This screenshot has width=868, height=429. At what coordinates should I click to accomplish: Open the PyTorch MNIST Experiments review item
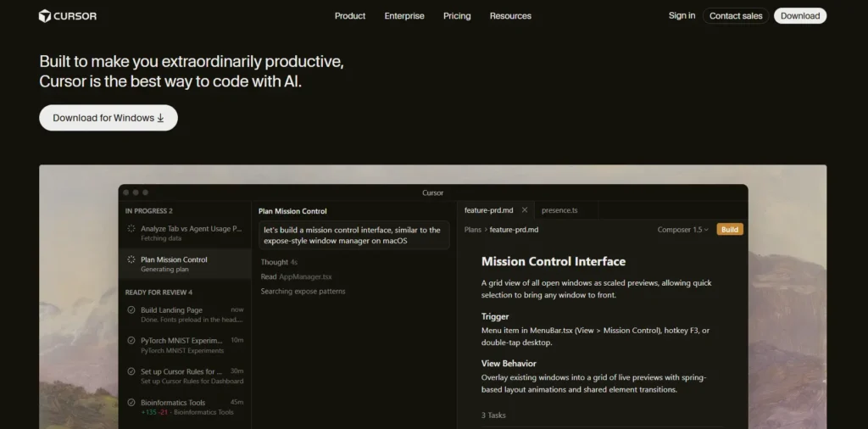point(185,345)
